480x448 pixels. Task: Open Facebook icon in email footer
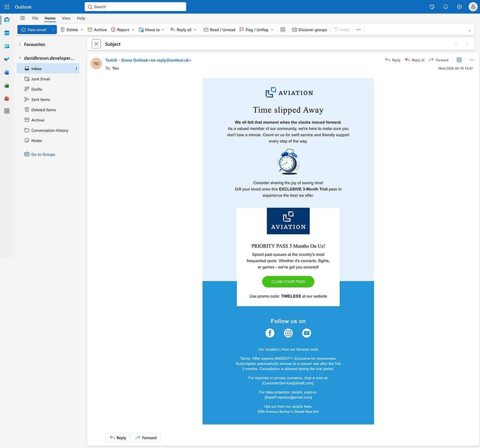click(x=270, y=333)
